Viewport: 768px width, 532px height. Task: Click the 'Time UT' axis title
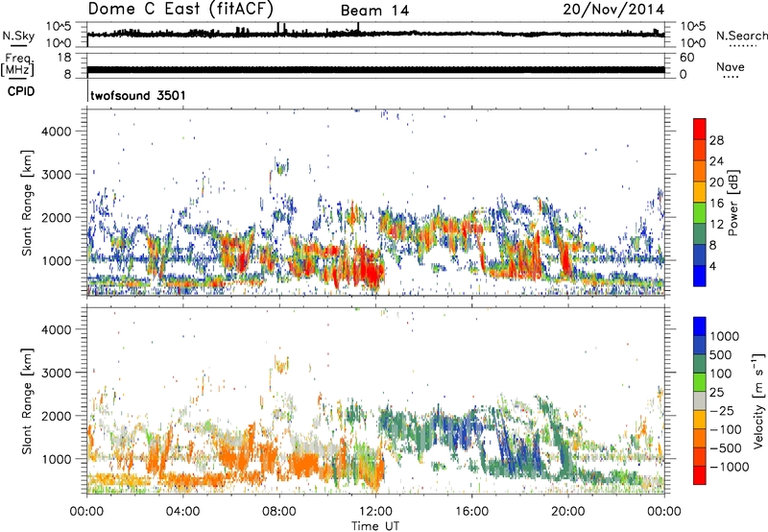tap(375, 526)
